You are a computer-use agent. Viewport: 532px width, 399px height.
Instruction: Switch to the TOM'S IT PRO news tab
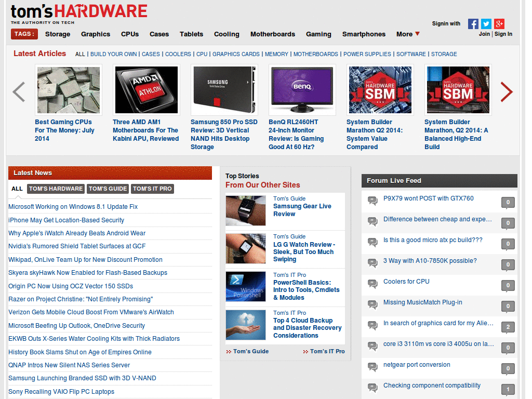(152, 189)
